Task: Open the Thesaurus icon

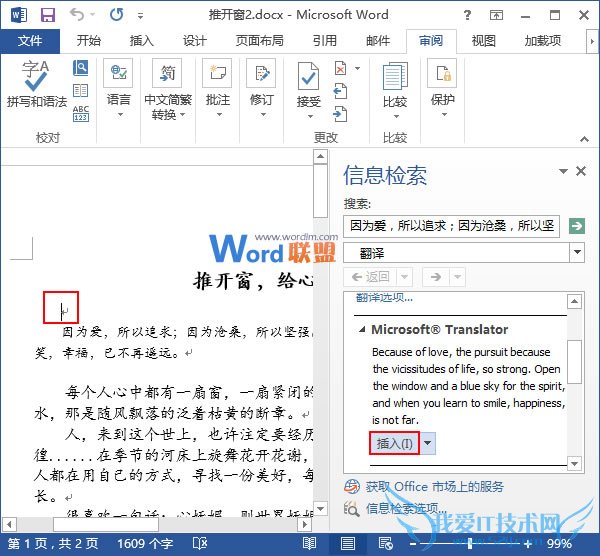Action: pyautogui.click(x=80, y=91)
